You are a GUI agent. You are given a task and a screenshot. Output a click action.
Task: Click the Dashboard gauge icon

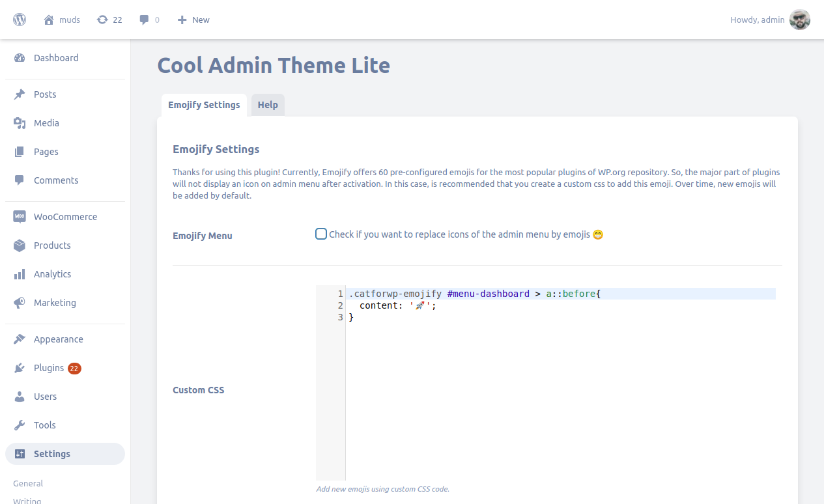pyautogui.click(x=20, y=58)
